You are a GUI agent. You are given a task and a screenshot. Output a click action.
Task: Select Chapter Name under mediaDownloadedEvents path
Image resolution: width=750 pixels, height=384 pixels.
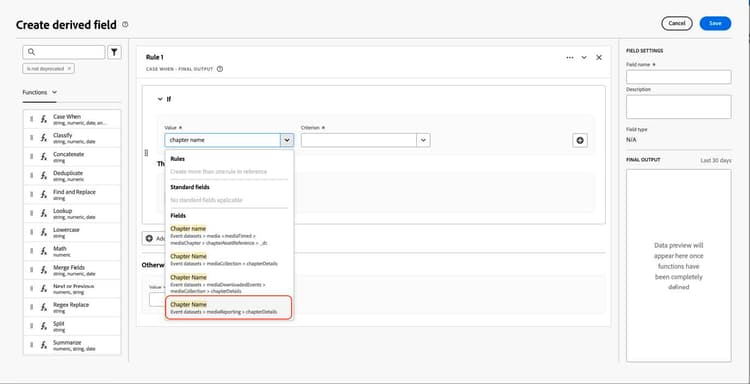tap(230, 284)
